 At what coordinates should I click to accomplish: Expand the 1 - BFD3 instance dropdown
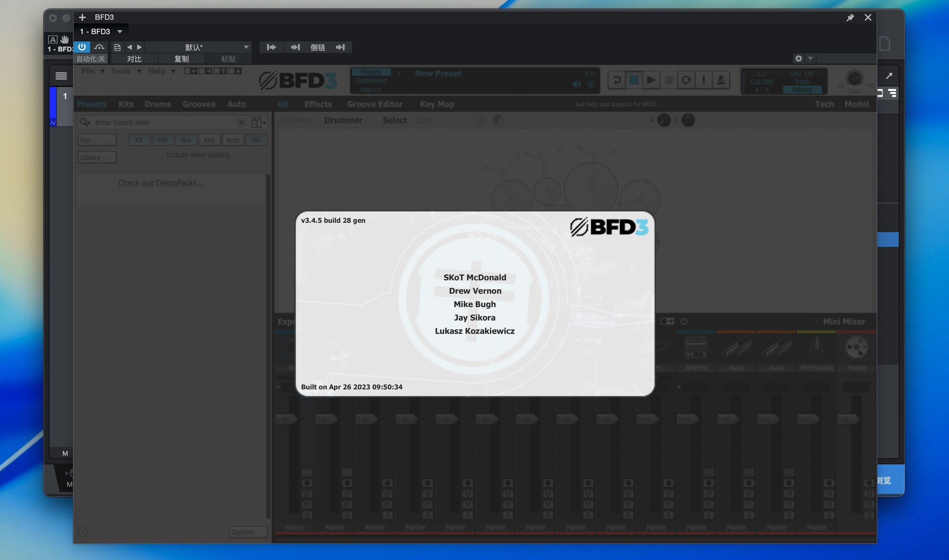(120, 32)
